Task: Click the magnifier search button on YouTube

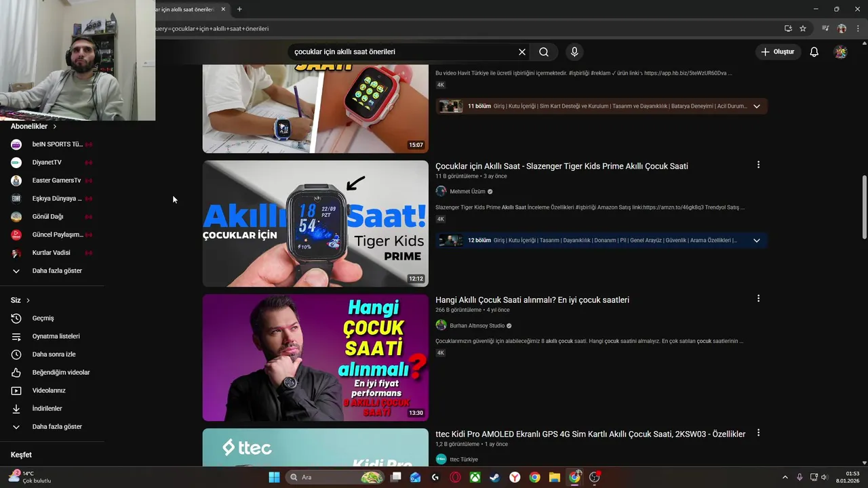Action: coord(544,52)
